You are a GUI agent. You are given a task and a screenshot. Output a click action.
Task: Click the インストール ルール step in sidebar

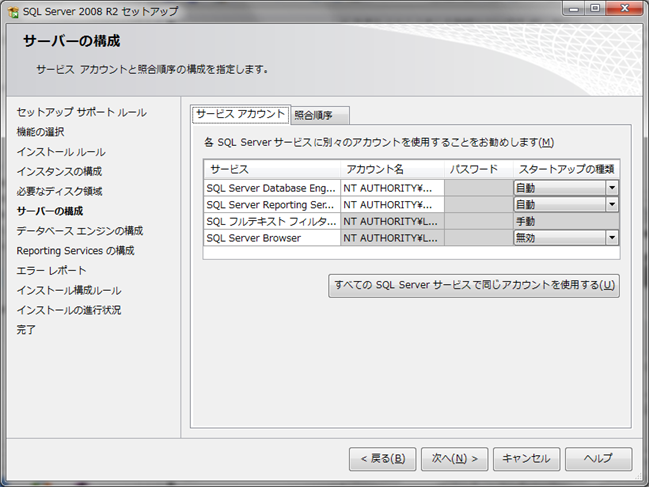pyautogui.click(x=61, y=152)
